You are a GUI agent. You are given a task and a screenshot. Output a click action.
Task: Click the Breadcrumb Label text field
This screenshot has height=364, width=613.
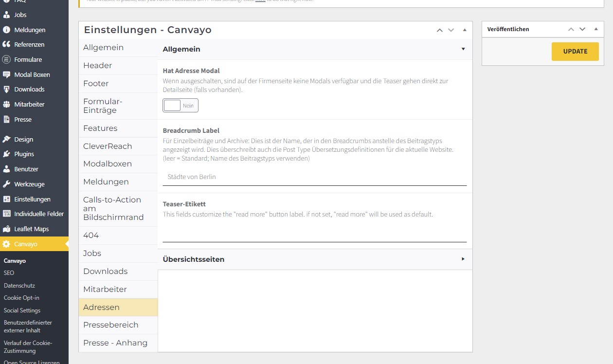(x=314, y=177)
